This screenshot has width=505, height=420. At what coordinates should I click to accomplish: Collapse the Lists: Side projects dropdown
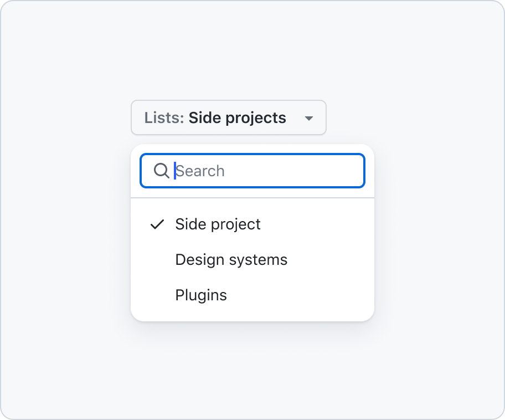(x=229, y=117)
